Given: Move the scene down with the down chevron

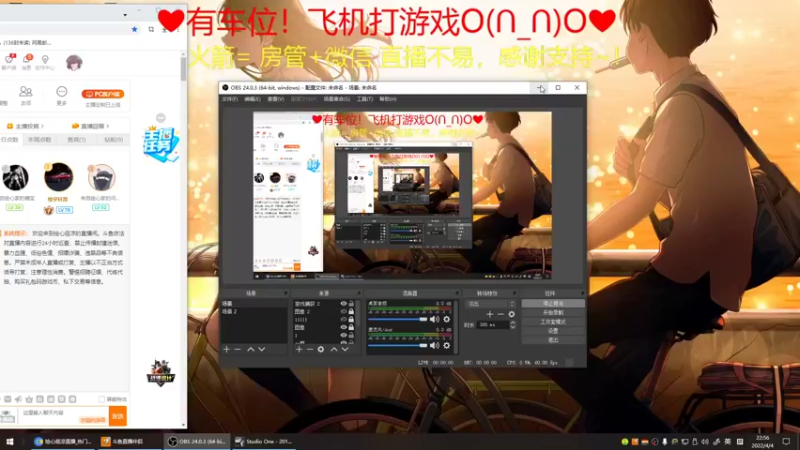Looking at the screenshot, I should click(x=262, y=349).
